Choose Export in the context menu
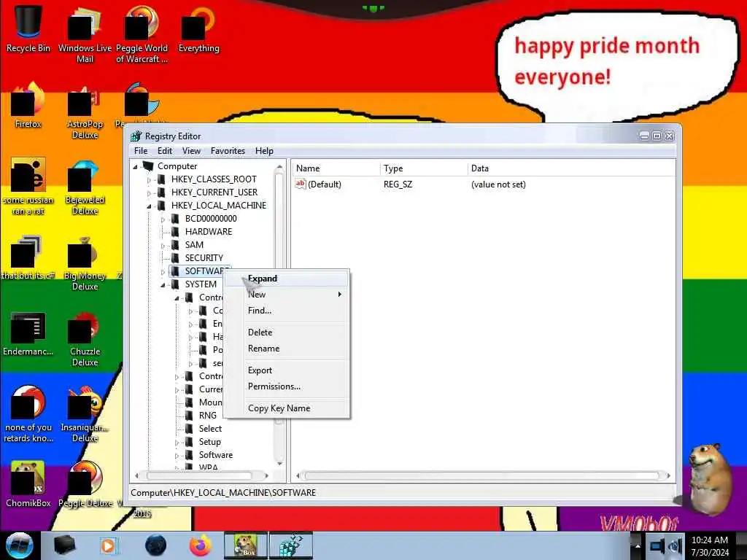Screen dimensions: 747x560 [287, 370]
